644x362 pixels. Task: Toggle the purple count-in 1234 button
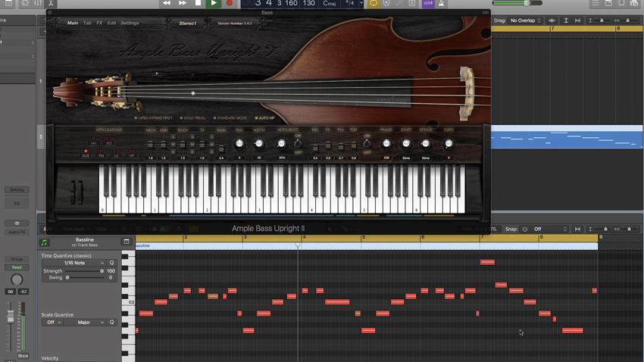coord(428,3)
